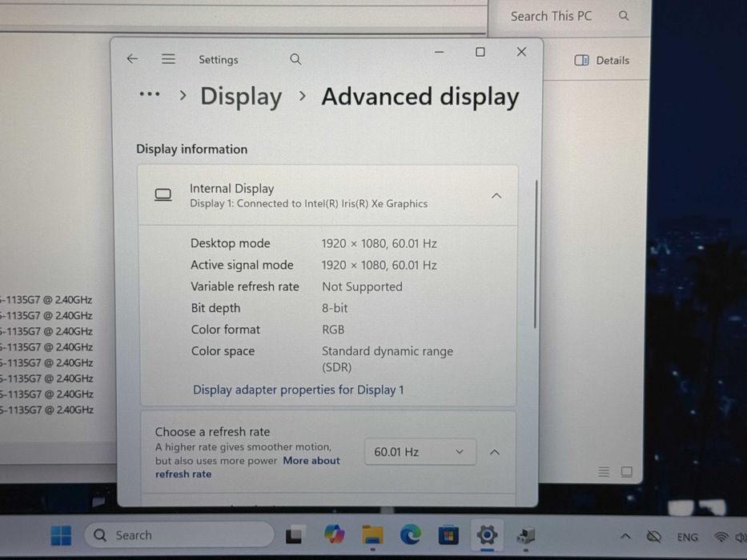
Task: Click the 8-bit bit depth value
Action: point(335,308)
